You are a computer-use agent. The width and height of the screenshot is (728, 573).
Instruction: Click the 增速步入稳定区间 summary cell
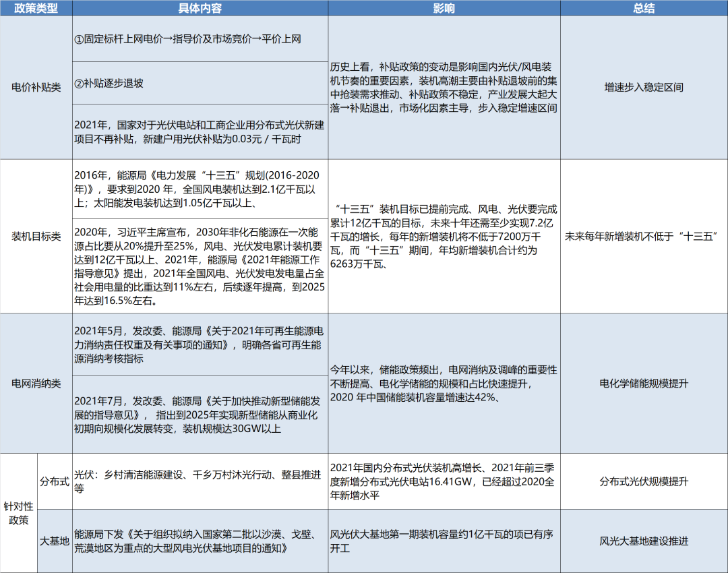tap(644, 87)
